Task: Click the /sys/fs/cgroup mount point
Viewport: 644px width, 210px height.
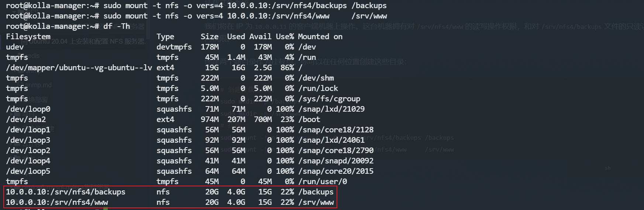Action: click(329, 99)
